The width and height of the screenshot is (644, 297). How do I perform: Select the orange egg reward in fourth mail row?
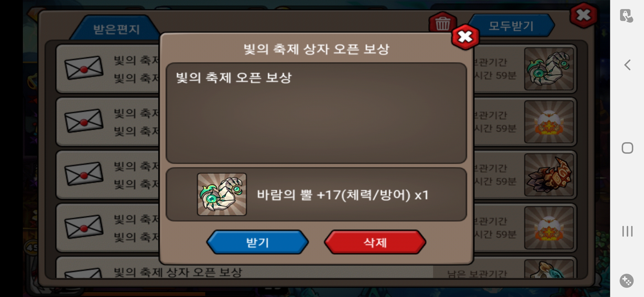(x=549, y=228)
